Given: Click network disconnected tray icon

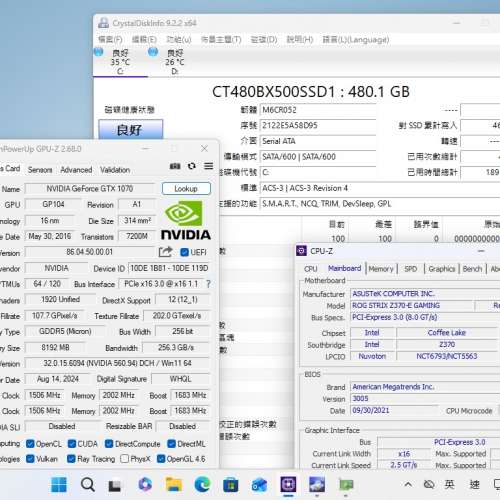Looking at the screenshot, I should pyautogui.click(x=429, y=484).
